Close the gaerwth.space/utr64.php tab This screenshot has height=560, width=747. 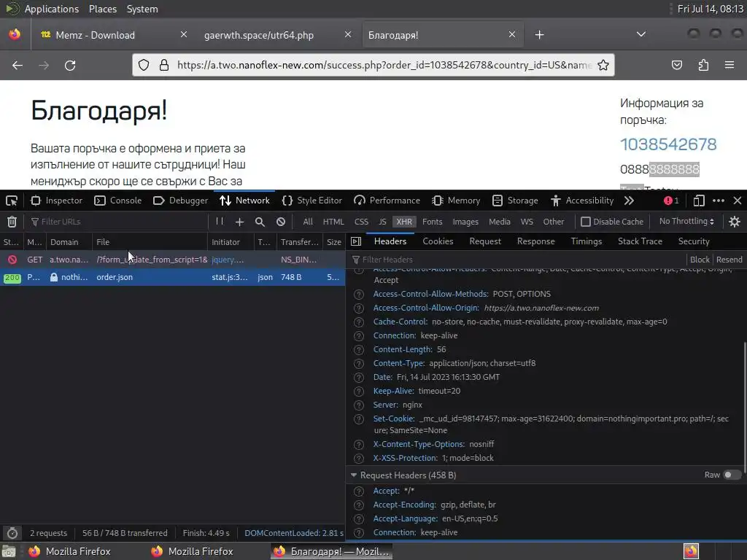coord(348,34)
